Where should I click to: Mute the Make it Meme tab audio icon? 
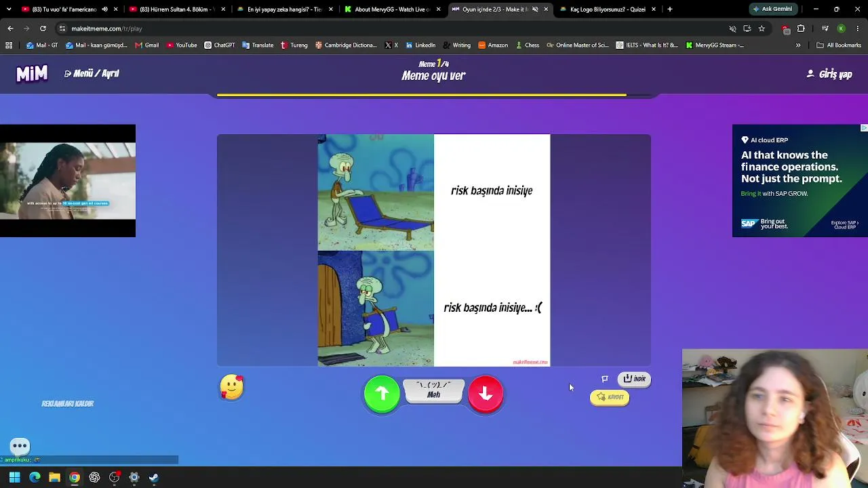(x=535, y=9)
